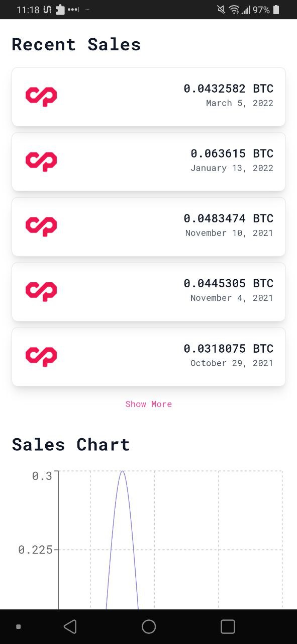Tap the muted sound icon in the status bar

(221, 10)
